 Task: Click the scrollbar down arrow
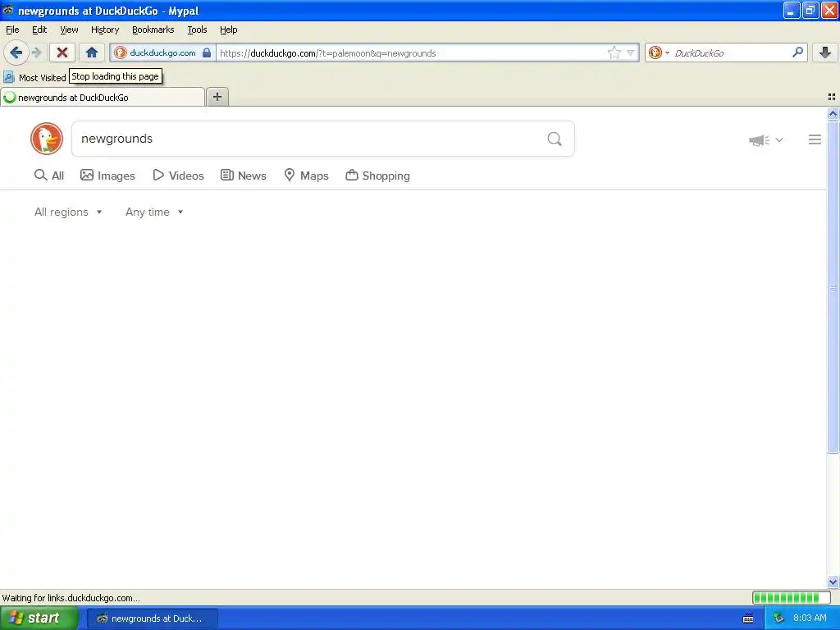click(x=833, y=582)
